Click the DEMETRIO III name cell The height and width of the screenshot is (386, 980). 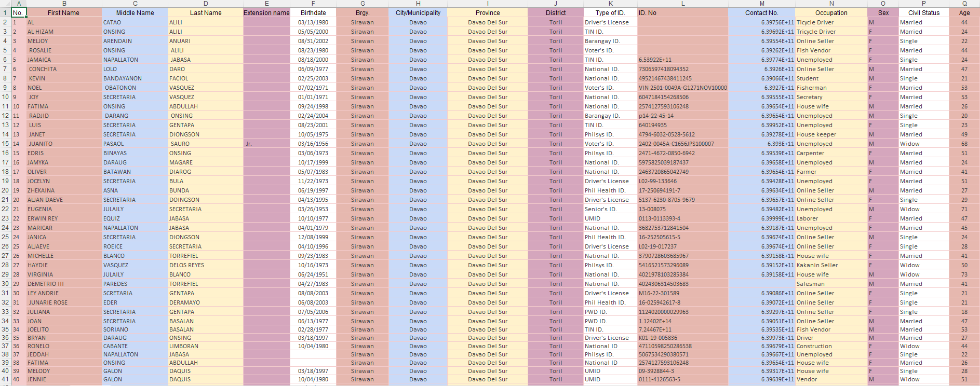point(64,284)
